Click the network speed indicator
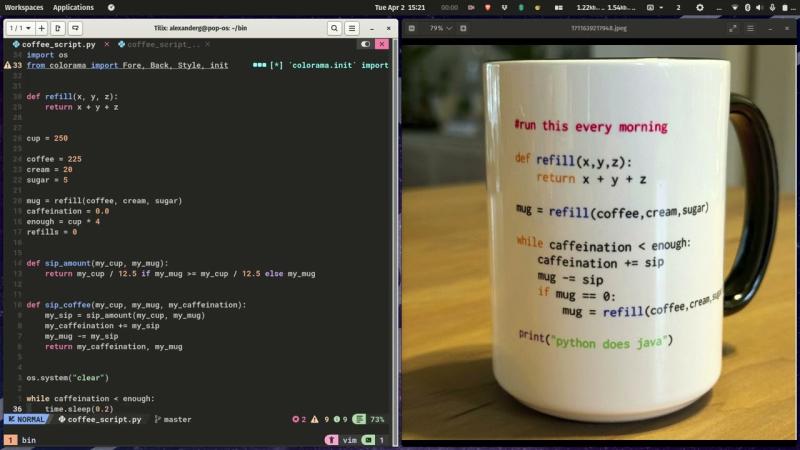Screen dimensions: 800x450 [x=606, y=8]
